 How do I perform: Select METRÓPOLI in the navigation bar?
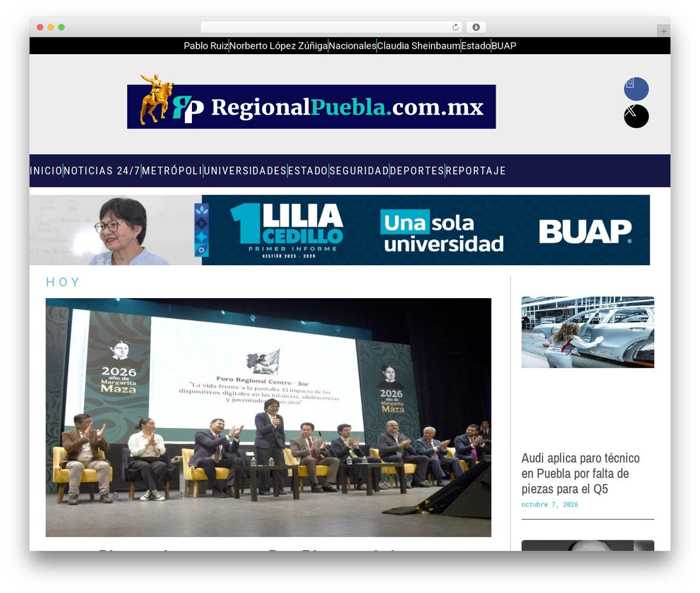172,171
